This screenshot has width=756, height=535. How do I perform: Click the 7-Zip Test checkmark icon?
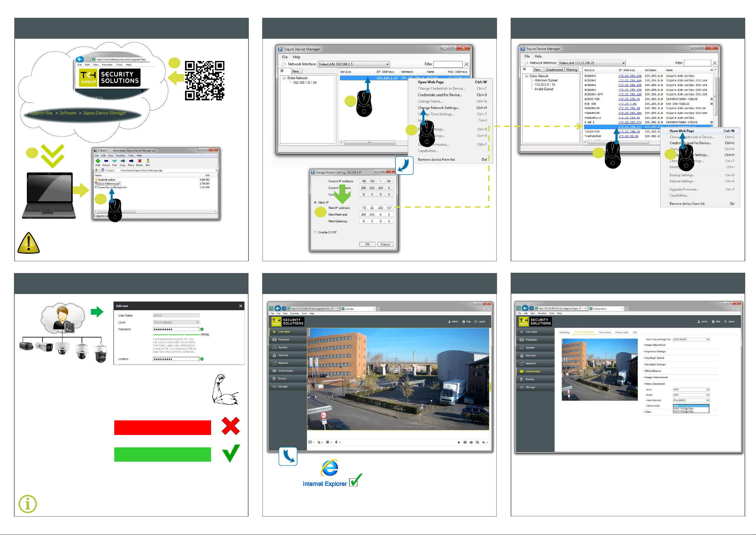[x=114, y=161]
